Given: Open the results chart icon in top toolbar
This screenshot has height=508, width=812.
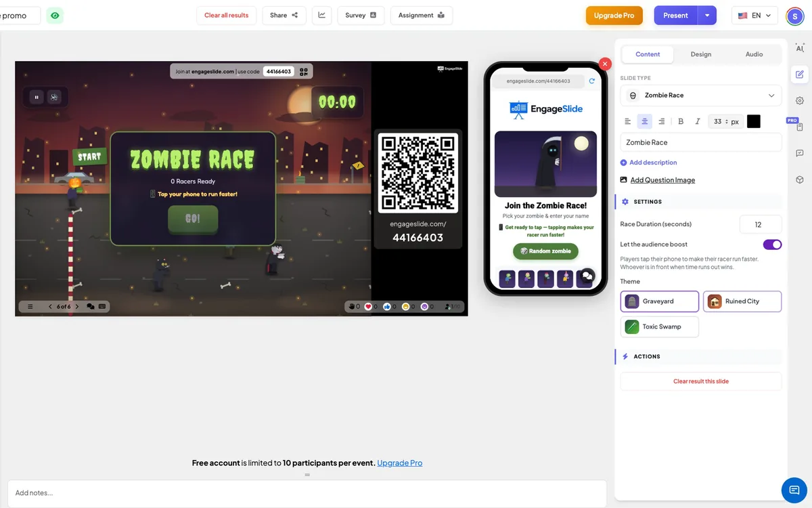Looking at the screenshot, I should [321, 16].
